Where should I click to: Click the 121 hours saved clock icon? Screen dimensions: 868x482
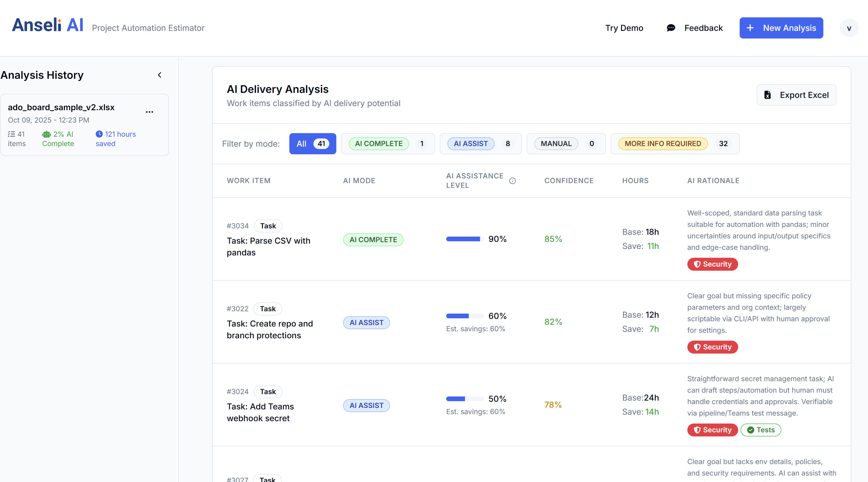point(99,134)
